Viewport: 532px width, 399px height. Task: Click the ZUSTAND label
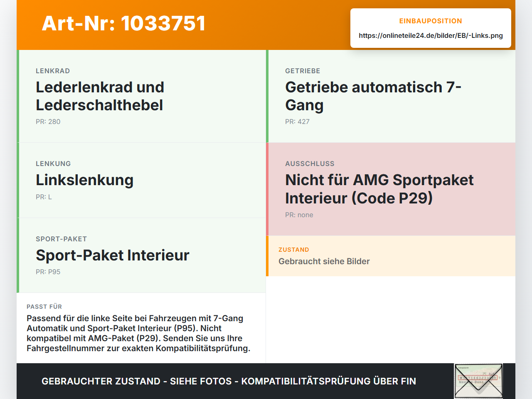[x=294, y=250]
